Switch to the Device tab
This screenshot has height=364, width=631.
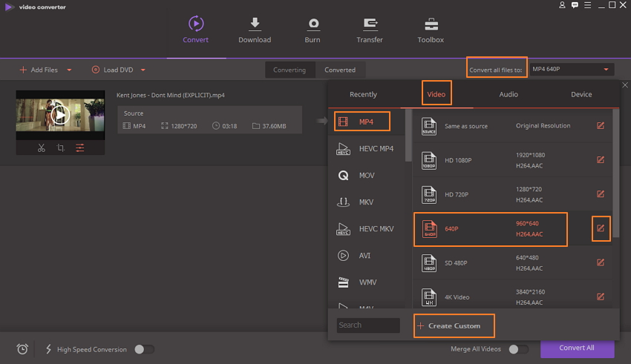pyautogui.click(x=581, y=94)
